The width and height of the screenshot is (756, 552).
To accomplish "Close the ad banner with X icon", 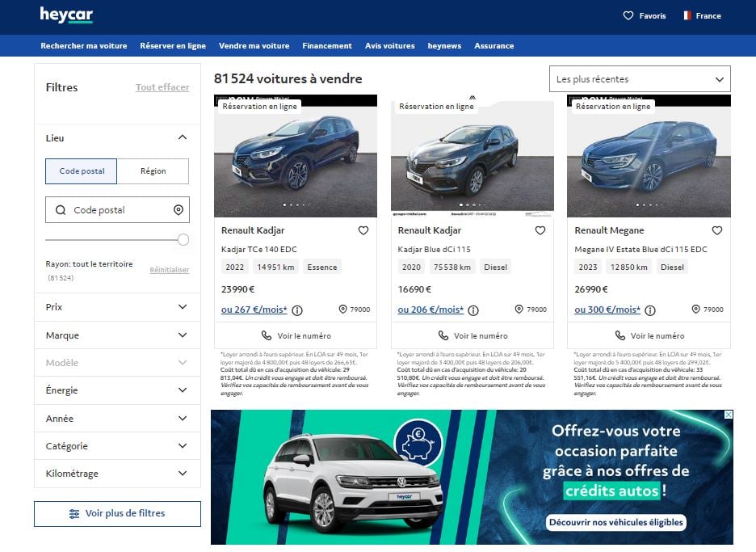I will [x=729, y=415].
